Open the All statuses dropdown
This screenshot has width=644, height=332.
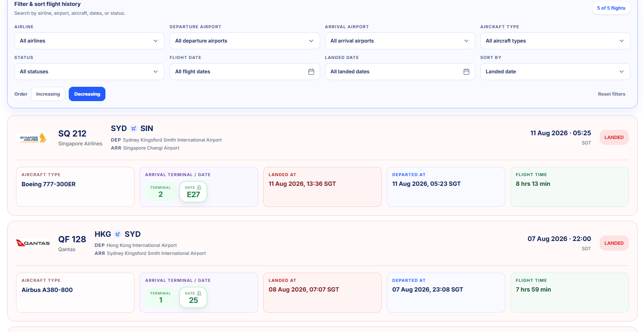coord(89,72)
